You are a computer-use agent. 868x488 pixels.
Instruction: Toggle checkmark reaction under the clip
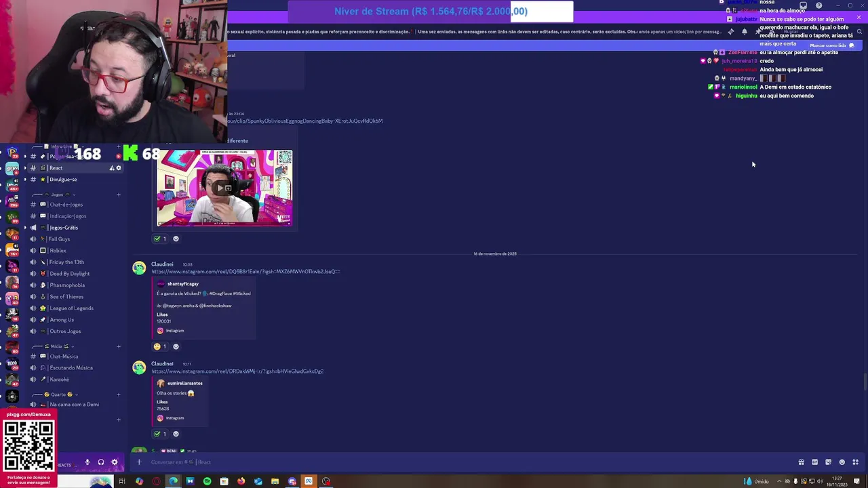coord(161,239)
